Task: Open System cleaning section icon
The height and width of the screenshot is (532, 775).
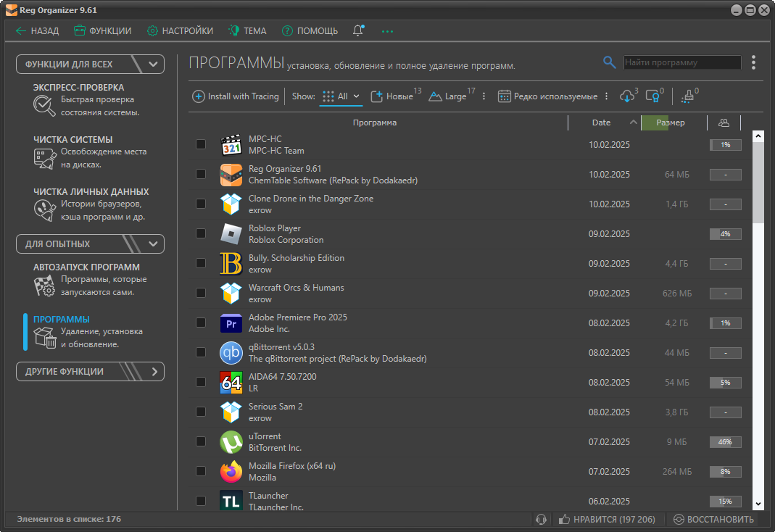Action: click(x=44, y=159)
